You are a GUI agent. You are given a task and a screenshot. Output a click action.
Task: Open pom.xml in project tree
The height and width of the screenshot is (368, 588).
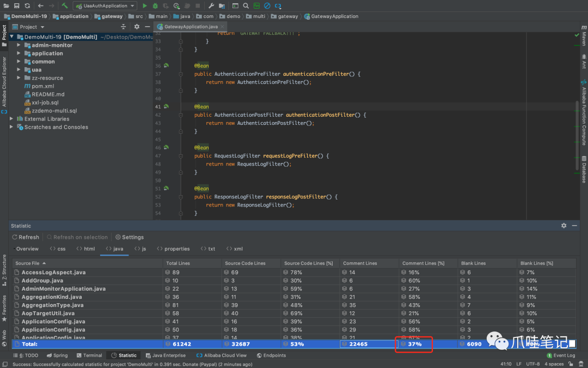point(43,86)
